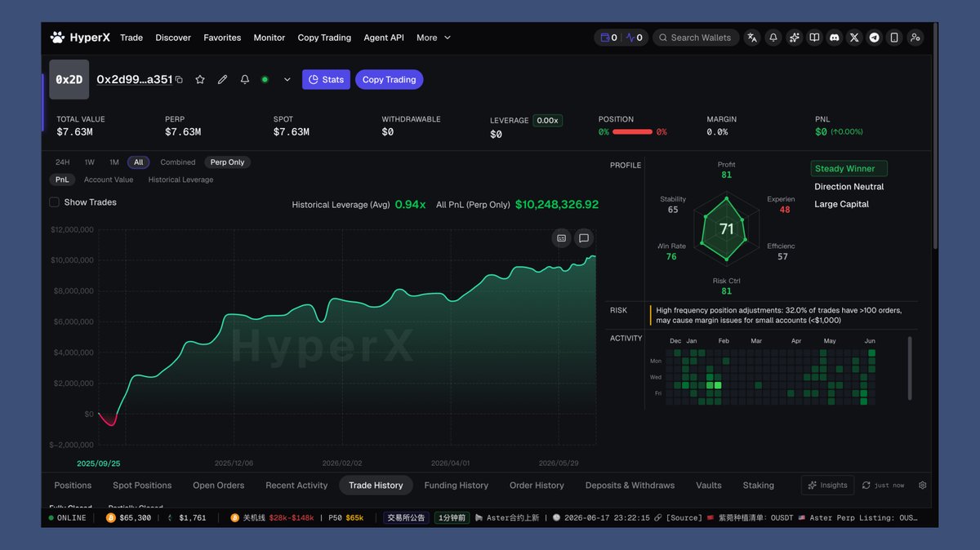Viewport: 980px width, 550px height.
Task: Open the user account settings icon
Action: point(915,38)
